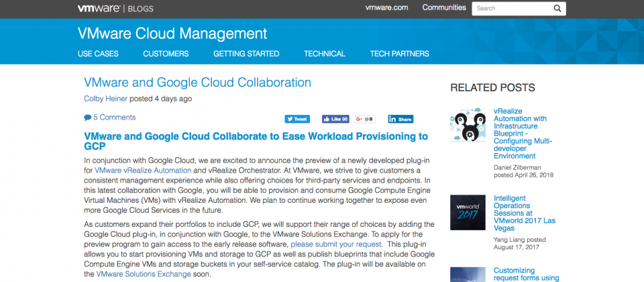The image size is (644, 282).
Task: Open the Getting Started menu
Action: click(x=246, y=54)
